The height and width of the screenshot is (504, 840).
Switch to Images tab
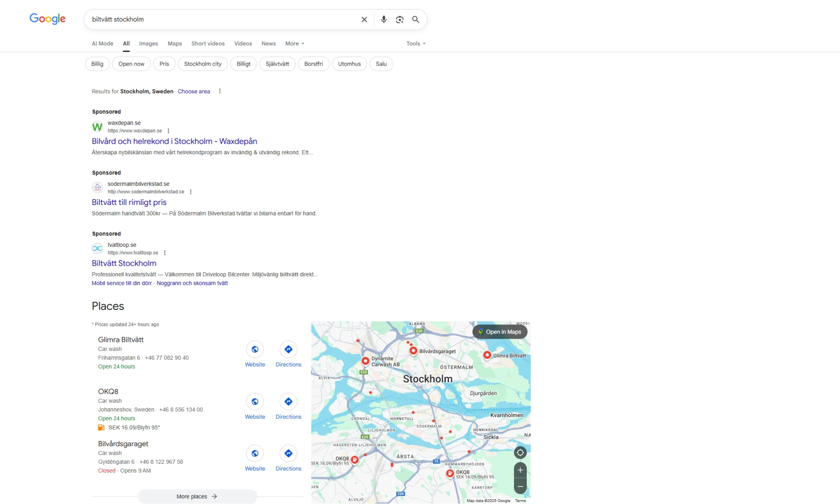click(148, 44)
